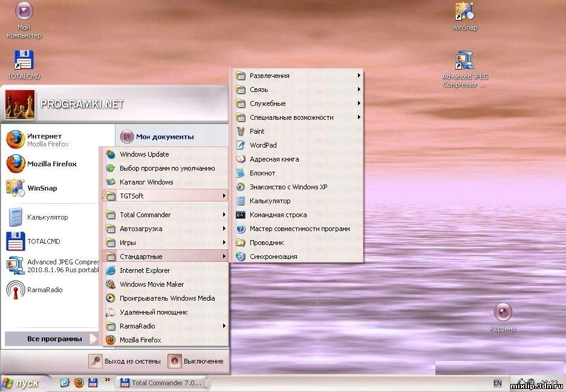This screenshot has height=392, width=566.
Task: Click the Firefox quick launch icon
Action: 79,382
